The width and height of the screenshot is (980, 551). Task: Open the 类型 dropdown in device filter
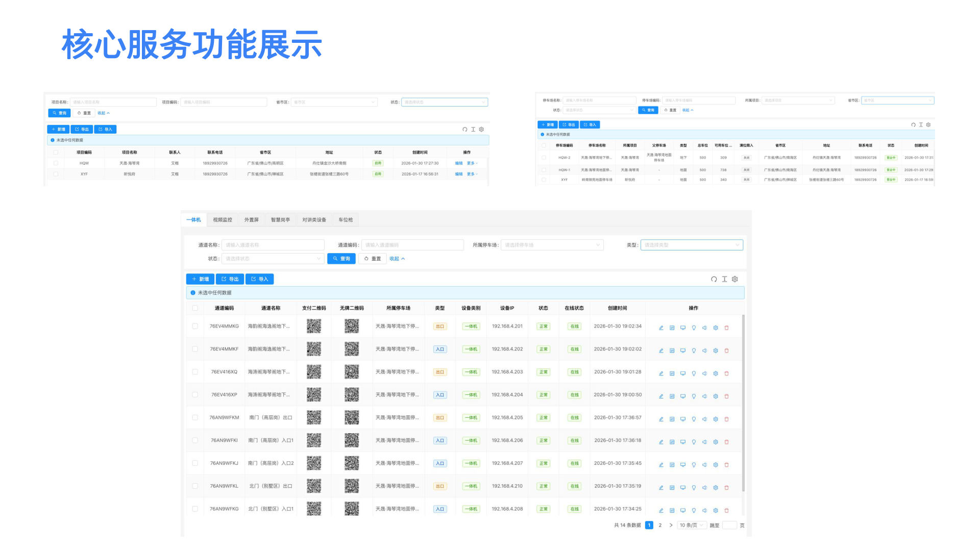coord(692,245)
